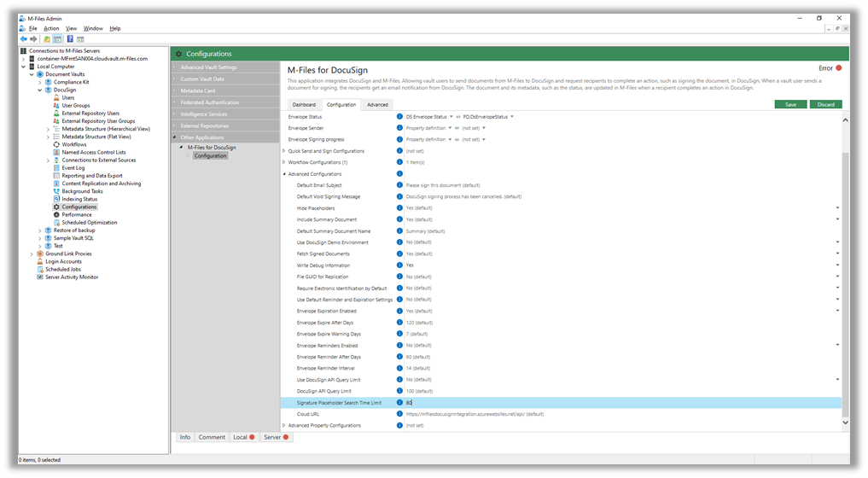Expand the Sample Vault SQL node
This screenshot has height=478, width=868.
tap(40, 238)
